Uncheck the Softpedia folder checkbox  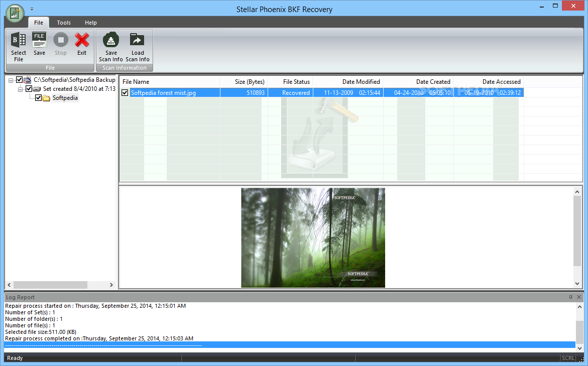(x=38, y=98)
